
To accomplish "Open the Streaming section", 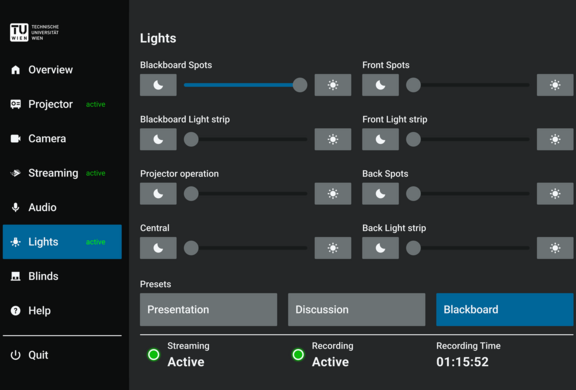I will (x=62, y=173).
